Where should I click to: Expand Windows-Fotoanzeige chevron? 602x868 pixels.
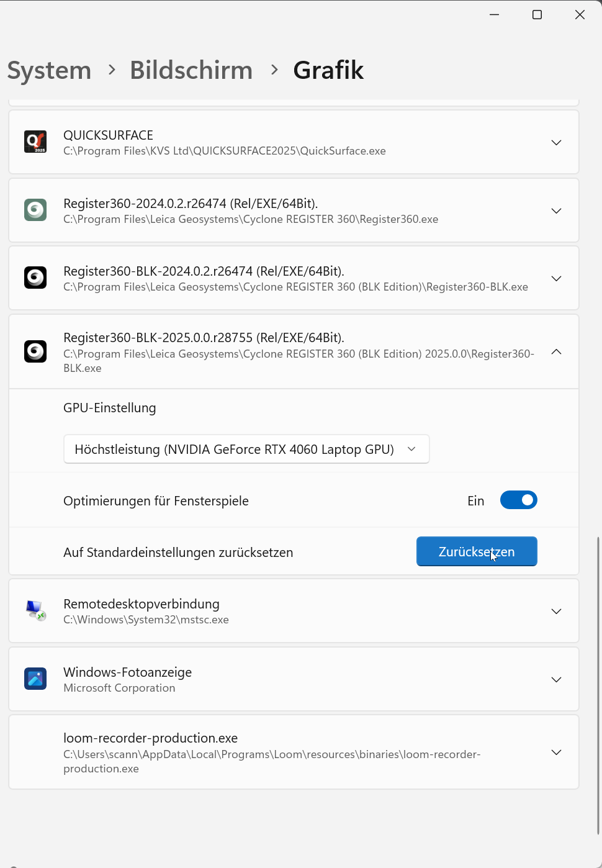557,680
